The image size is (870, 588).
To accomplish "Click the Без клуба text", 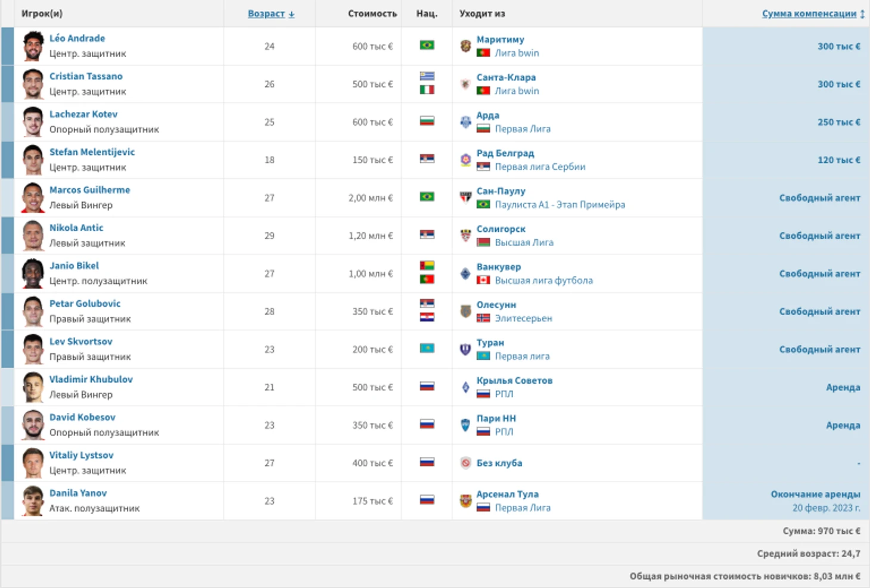I will click(499, 463).
